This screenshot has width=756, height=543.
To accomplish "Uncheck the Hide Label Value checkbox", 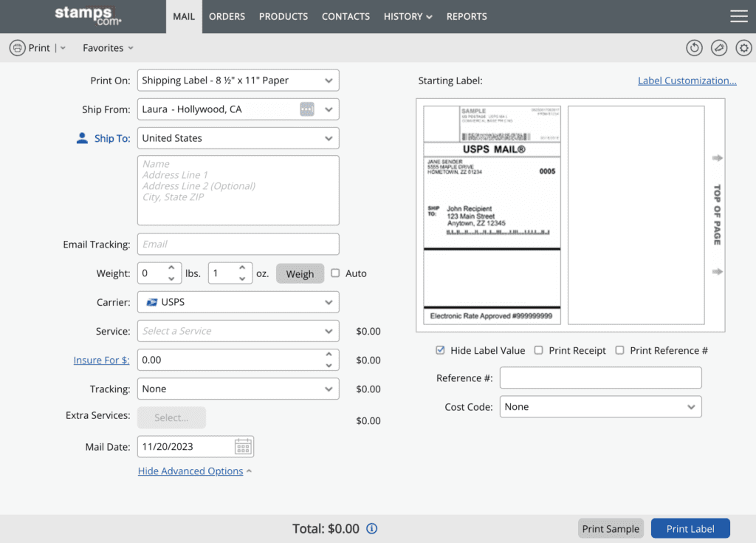I will [440, 350].
